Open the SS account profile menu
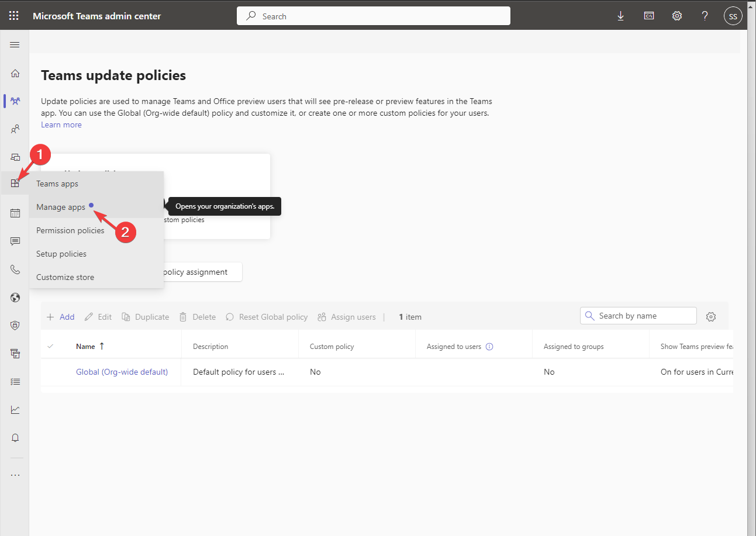The image size is (756, 536). click(733, 16)
